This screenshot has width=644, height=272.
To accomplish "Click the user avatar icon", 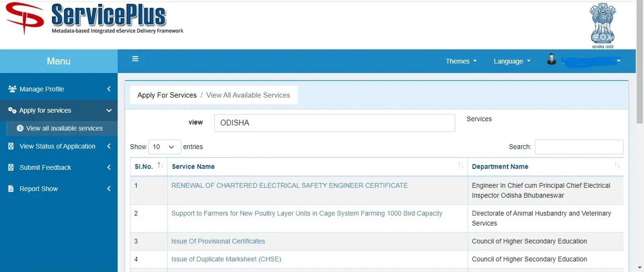I will (552, 60).
